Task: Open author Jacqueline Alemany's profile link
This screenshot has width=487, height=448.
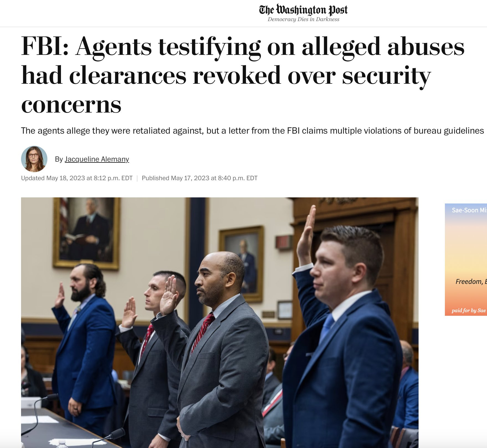Action: (97, 159)
